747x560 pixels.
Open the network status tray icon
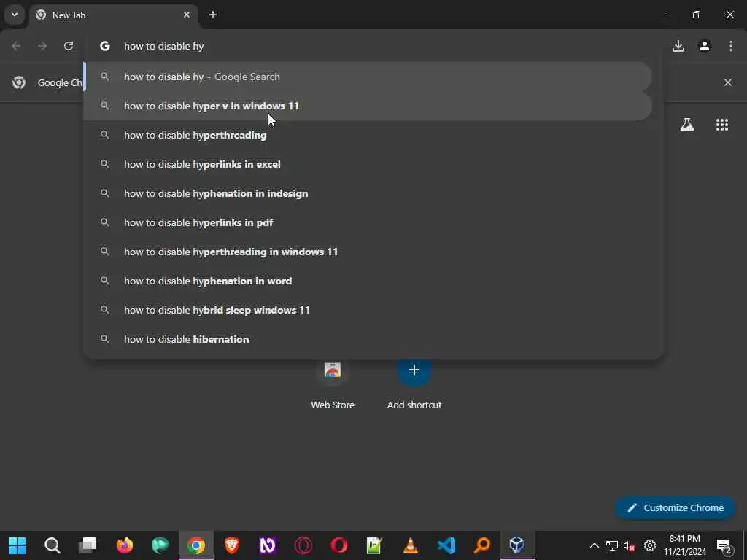click(612, 545)
